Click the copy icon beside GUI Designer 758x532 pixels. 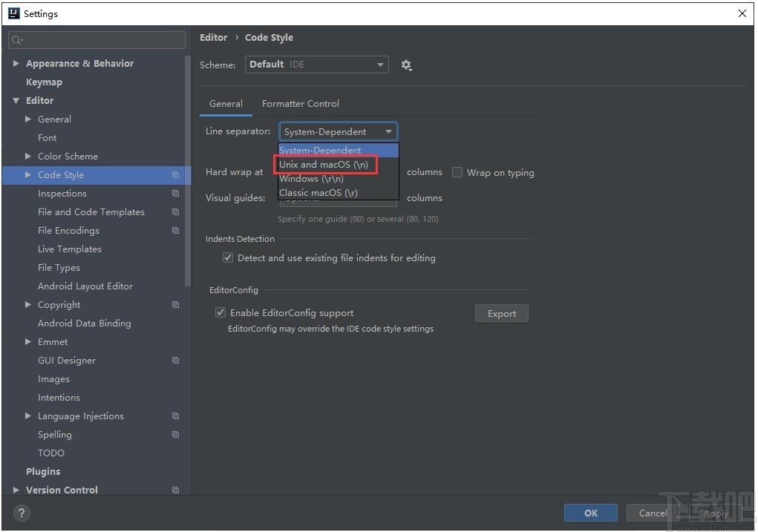pos(175,361)
